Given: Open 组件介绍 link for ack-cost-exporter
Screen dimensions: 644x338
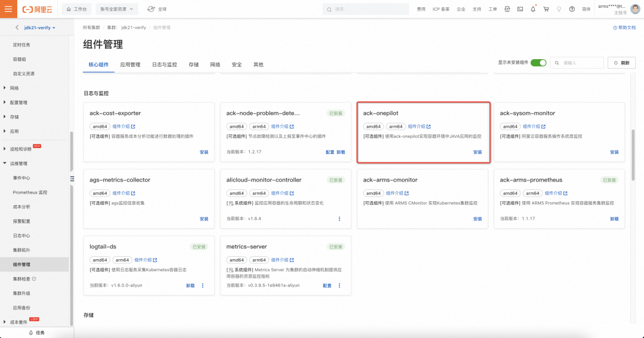Looking at the screenshot, I should point(123,126).
